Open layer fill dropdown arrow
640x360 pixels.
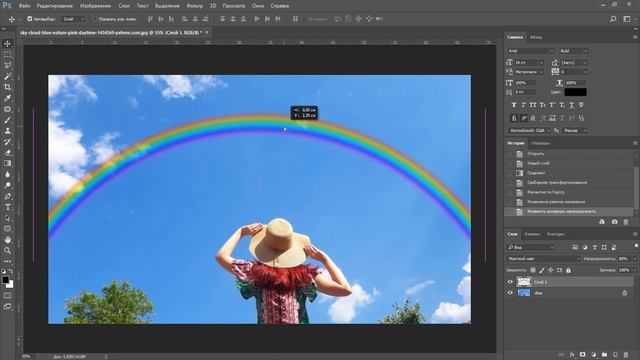tap(635, 270)
